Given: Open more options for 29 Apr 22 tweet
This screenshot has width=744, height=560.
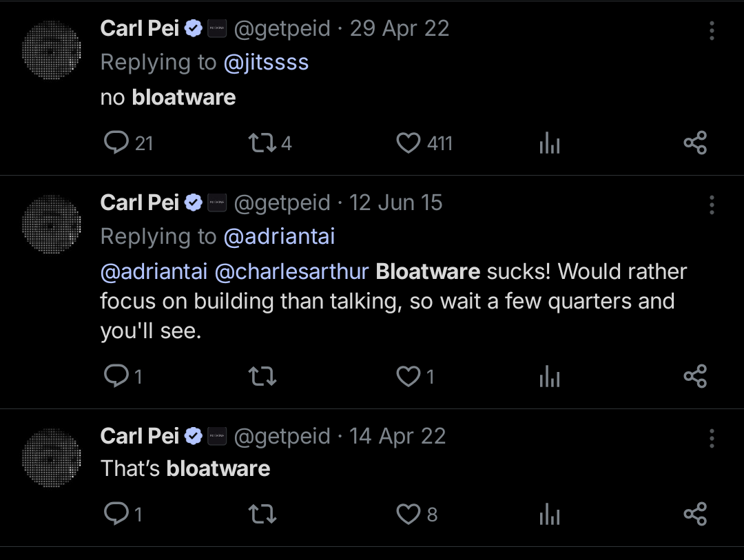Looking at the screenshot, I should point(712,30).
